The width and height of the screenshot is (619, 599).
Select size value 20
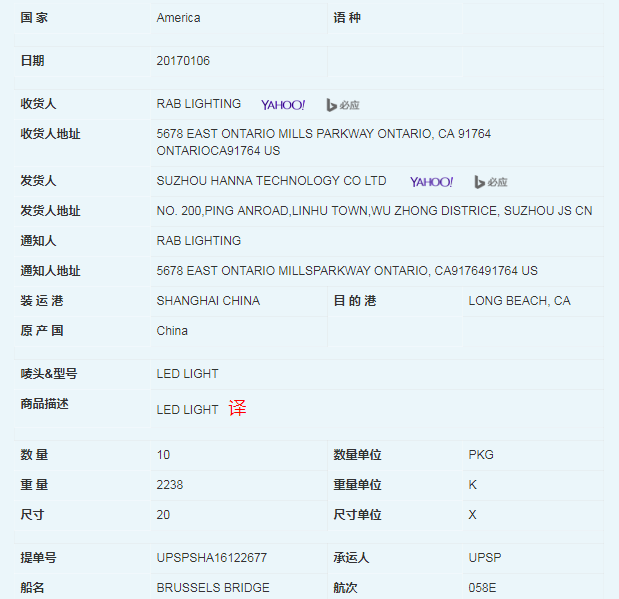tap(163, 515)
